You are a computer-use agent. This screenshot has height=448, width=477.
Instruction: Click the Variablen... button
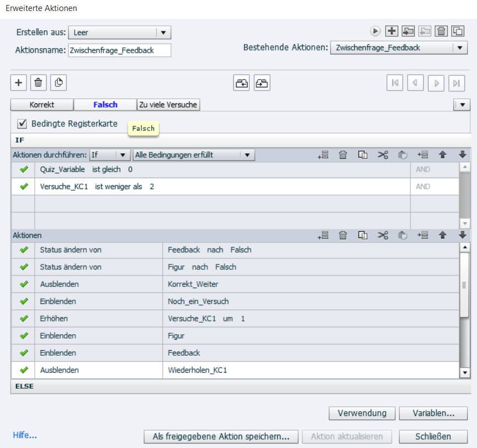click(x=432, y=413)
